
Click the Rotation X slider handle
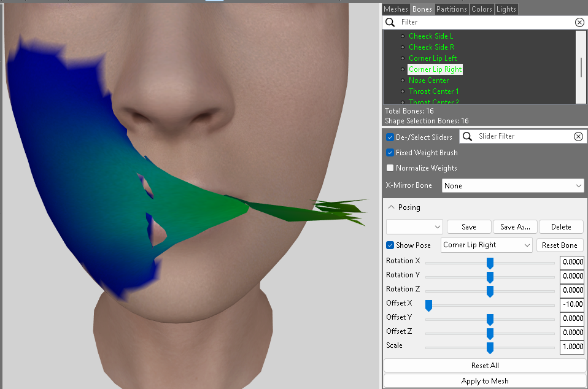[x=490, y=263]
